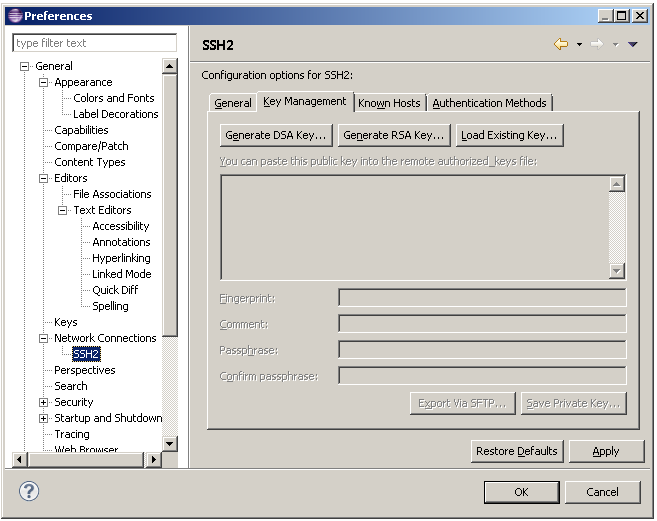Click the help question mark icon
The height and width of the screenshot is (521, 657).
30,491
